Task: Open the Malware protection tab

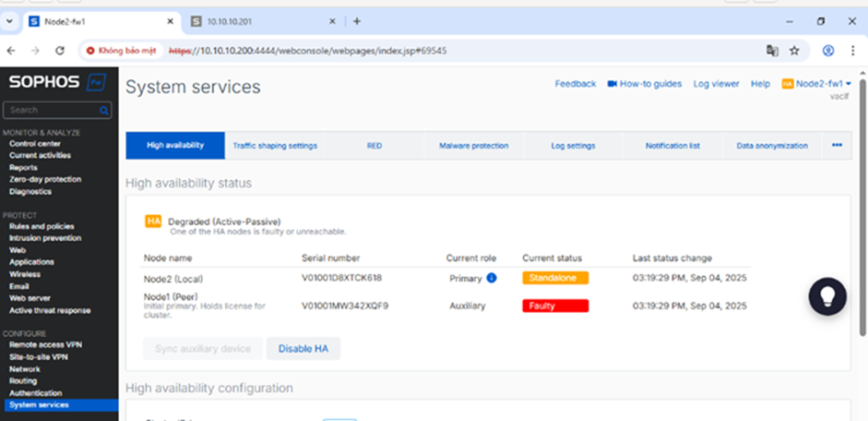Action: coord(474,146)
